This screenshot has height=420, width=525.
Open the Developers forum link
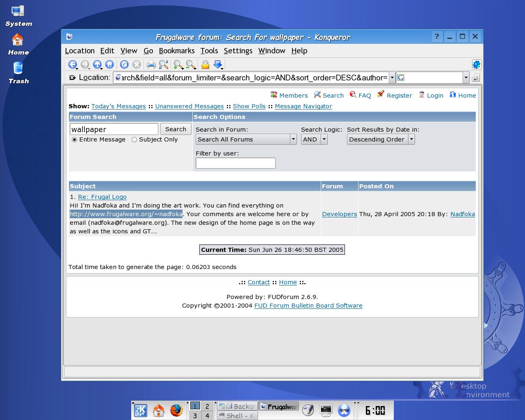pos(340,214)
